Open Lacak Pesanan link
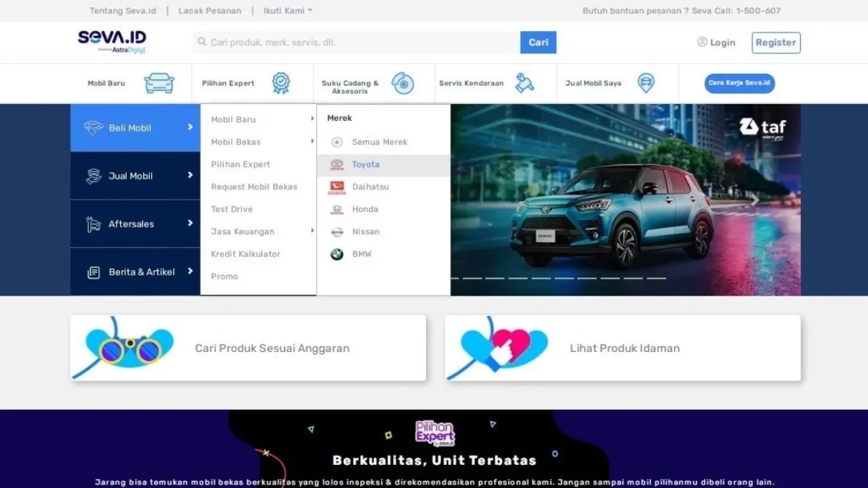868x488 pixels. click(210, 11)
